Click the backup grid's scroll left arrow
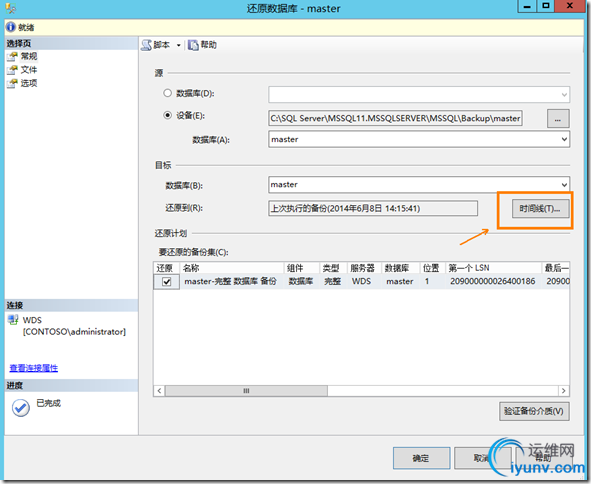This screenshot has height=484, width=591. click(x=159, y=391)
